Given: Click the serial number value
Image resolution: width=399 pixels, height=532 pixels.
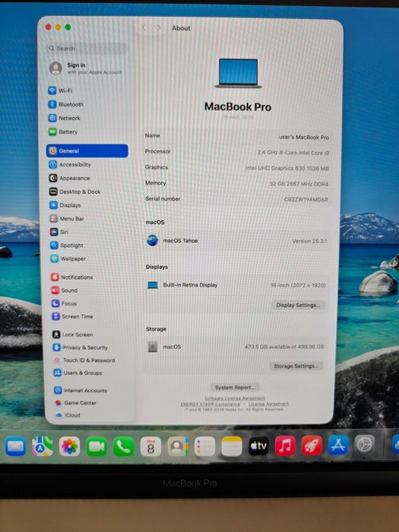Looking at the screenshot, I should coord(306,199).
